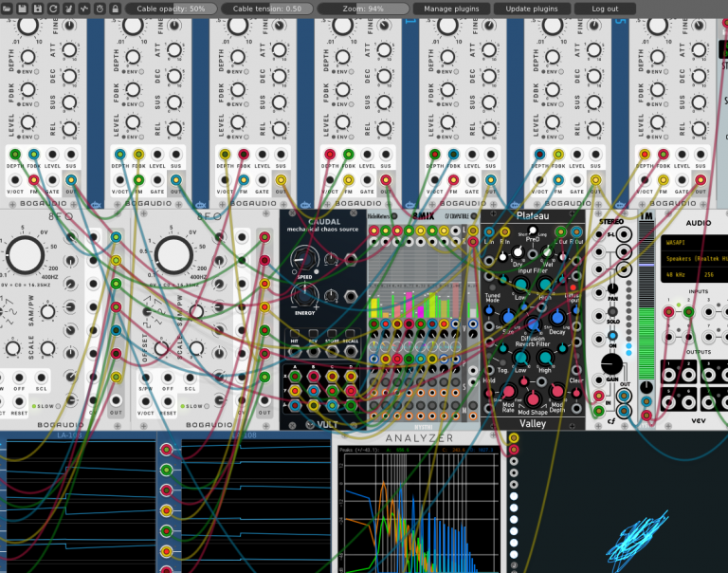Toggle Diffuse Input on Plateau

coord(573,287)
